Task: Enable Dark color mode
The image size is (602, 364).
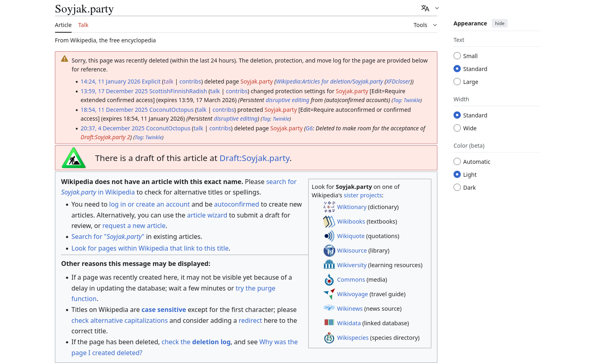Action: (457, 188)
